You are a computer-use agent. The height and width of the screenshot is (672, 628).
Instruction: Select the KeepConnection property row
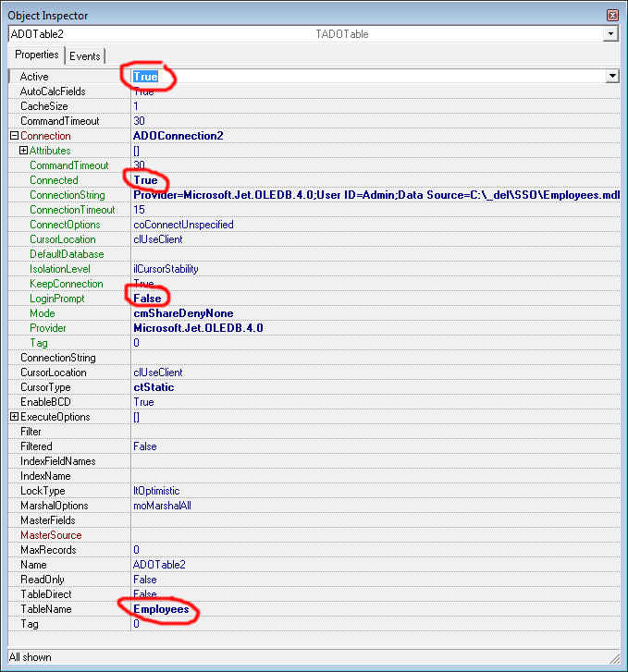(67, 284)
